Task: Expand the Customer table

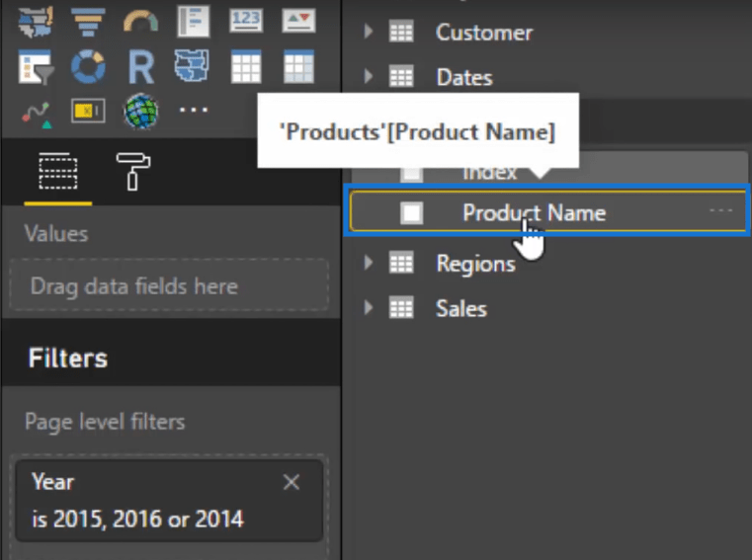Action: pos(369,32)
